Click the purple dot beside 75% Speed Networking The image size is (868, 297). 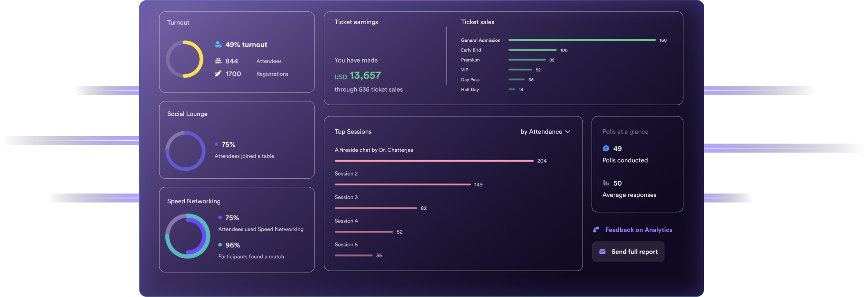pyautogui.click(x=220, y=218)
